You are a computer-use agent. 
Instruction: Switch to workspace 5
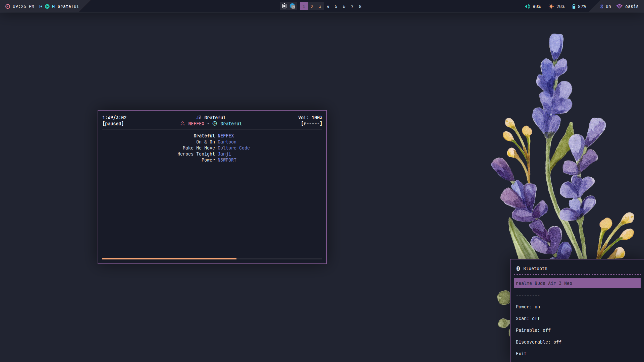pyautogui.click(x=336, y=6)
